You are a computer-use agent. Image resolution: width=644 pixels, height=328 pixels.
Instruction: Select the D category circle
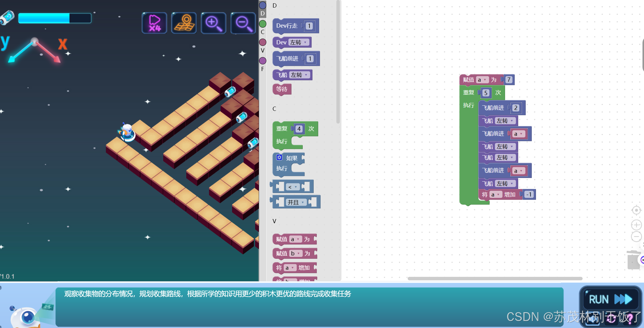263,5
